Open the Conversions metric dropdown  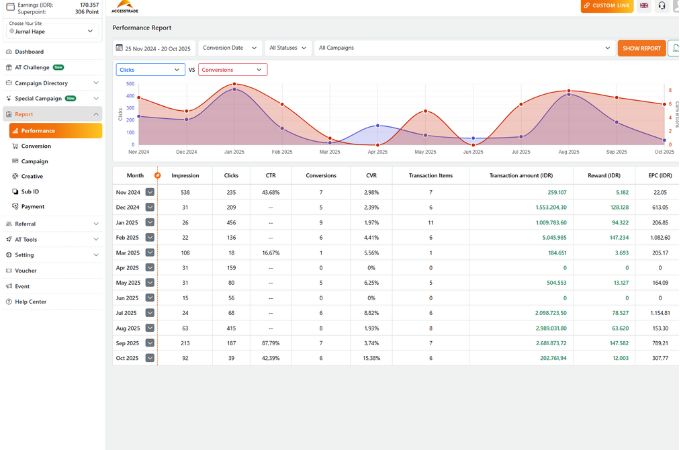tap(232, 70)
